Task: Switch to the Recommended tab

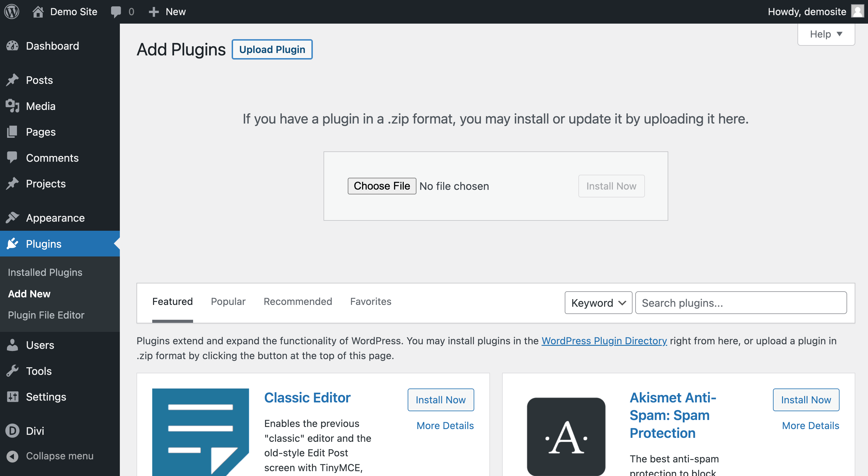Action: tap(298, 301)
